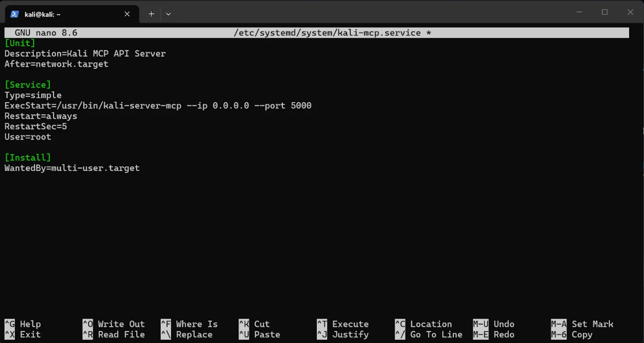Viewport: 644px width, 343px height.
Task: Click Where Is to search the file
Action: (x=197, y=324)
